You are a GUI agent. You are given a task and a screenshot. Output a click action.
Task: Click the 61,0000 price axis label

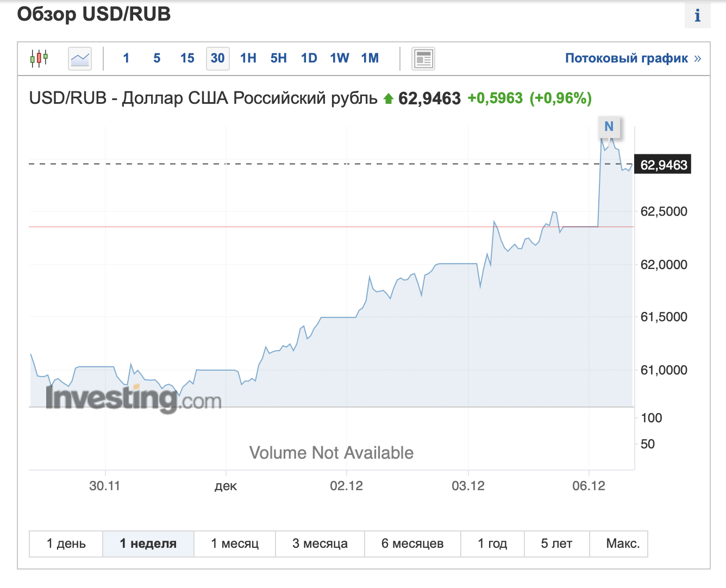[664, 370]
